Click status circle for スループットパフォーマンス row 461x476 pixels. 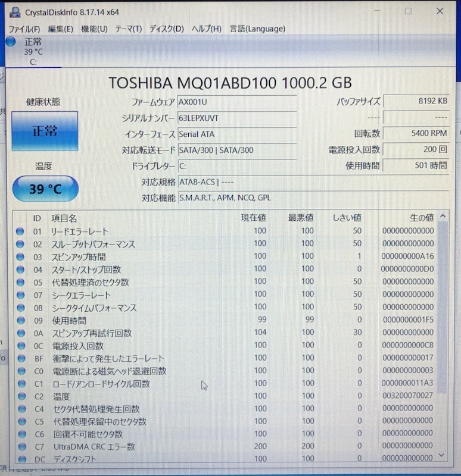(20, 244)
